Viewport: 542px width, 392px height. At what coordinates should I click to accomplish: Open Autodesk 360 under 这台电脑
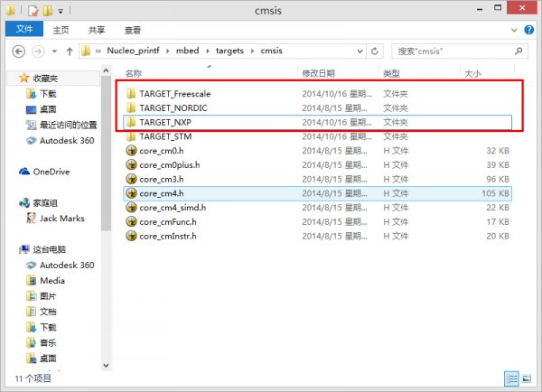tap(67, 265)
